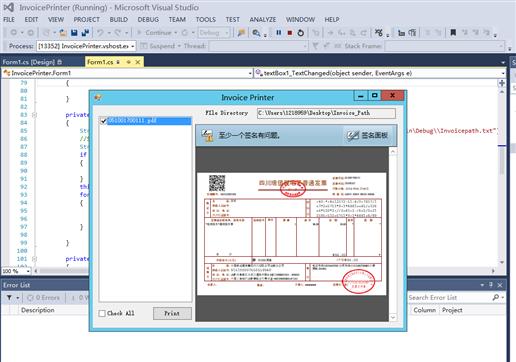
Task: Uncheck the selected pdf file checkbox
Action: coord(103,121)
